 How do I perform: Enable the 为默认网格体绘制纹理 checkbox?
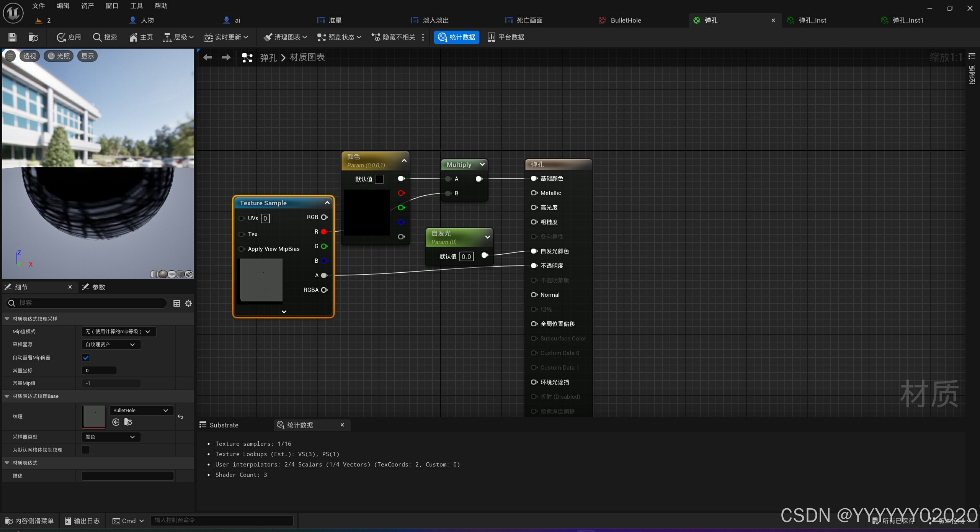click(86, 450)
